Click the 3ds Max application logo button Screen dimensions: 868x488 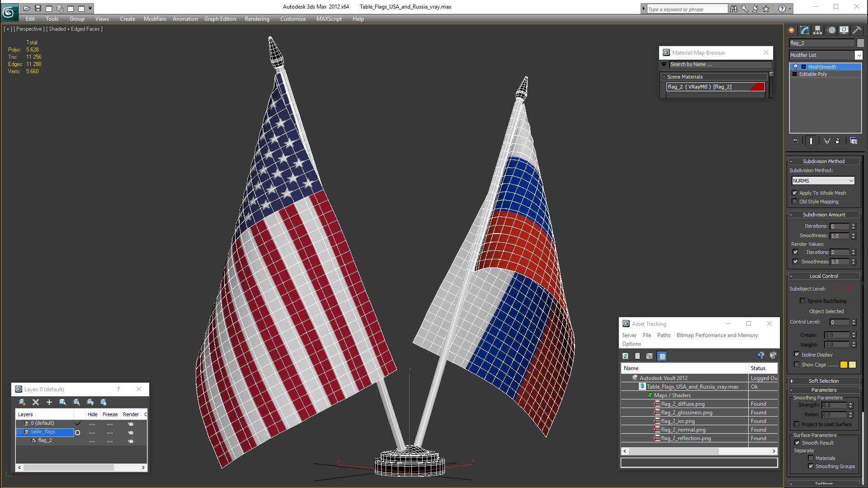tap(9, 12)
